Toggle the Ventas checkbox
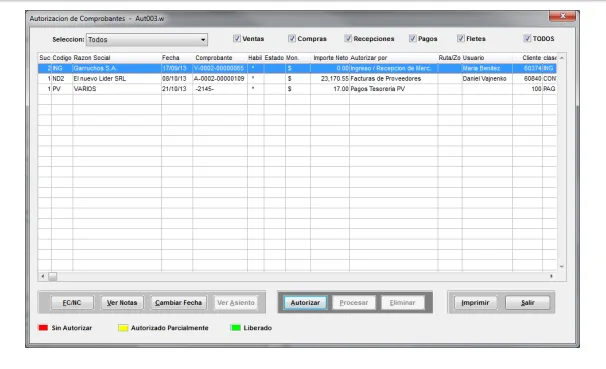 click(x=237, y=38)
